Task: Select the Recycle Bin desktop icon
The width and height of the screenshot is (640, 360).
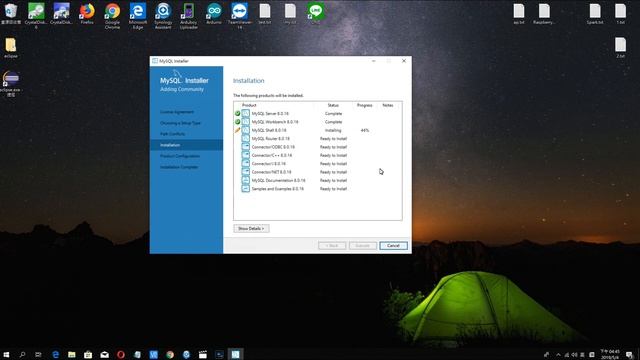Action: [x=11, y=13]
